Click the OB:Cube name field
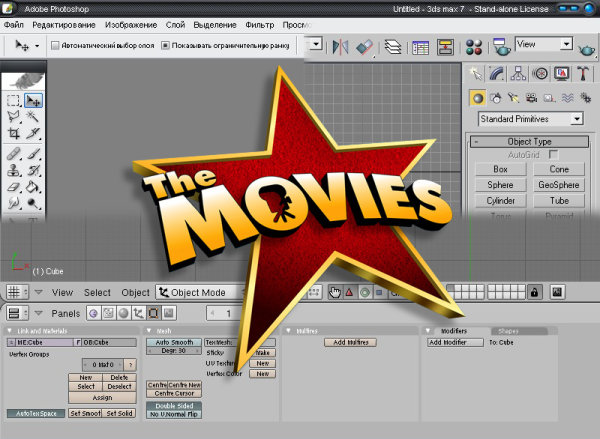The height and width of the screenshot is (439, 600). [109, 343]
